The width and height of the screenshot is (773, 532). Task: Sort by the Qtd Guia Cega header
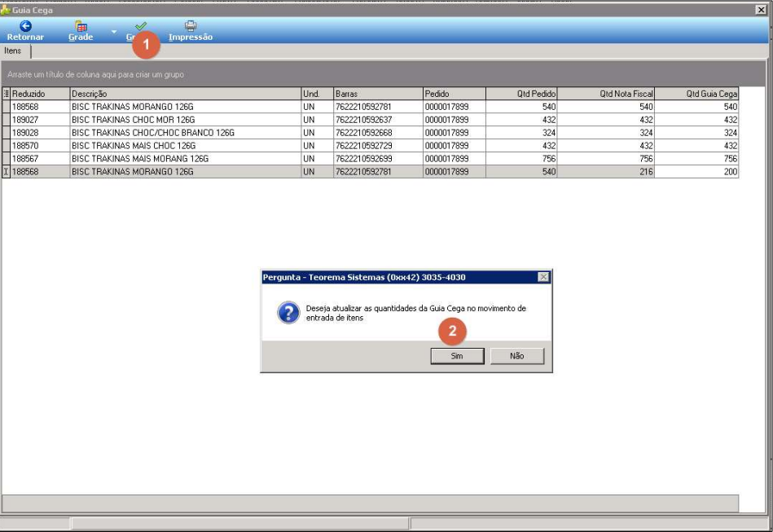(x=696, y=93)
